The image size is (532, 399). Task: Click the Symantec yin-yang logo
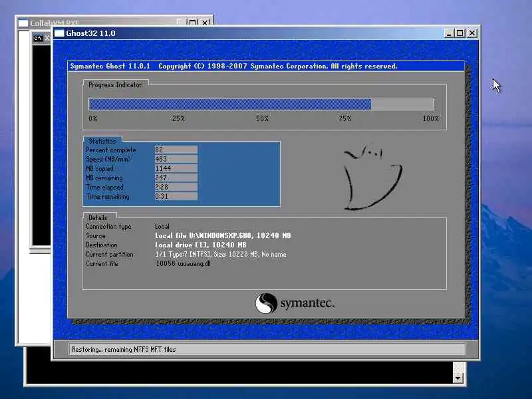point(266,303)
